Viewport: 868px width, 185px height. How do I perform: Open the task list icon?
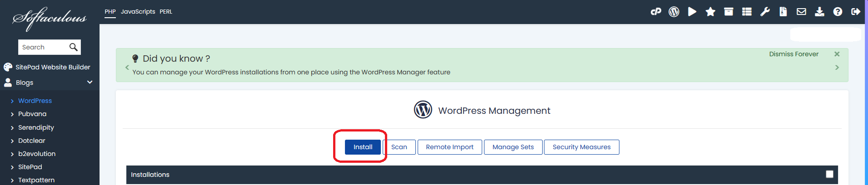[747, 12]
